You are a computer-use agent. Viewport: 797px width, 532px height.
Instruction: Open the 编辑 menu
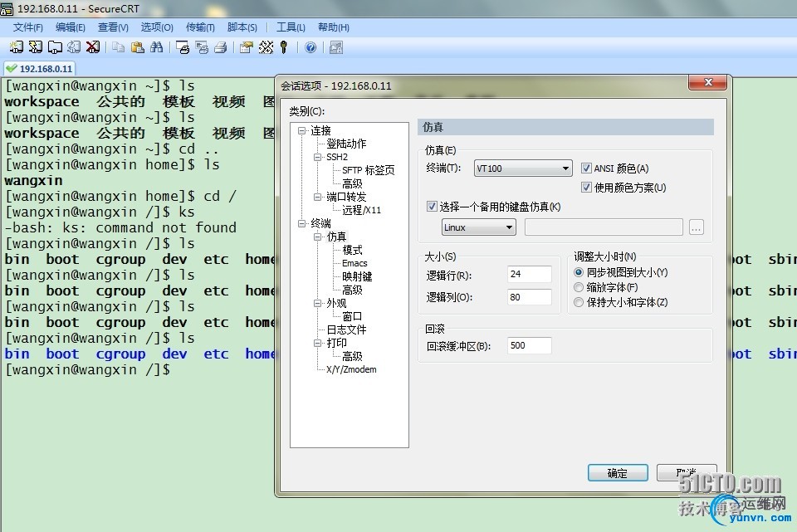(70, 27)
